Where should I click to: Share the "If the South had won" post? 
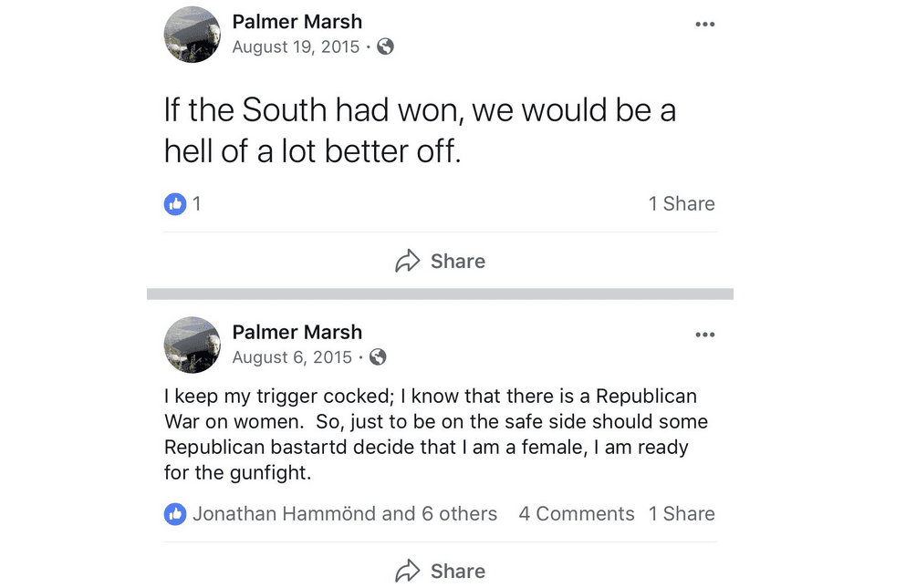pyautogui.click(x=440, y=262)
